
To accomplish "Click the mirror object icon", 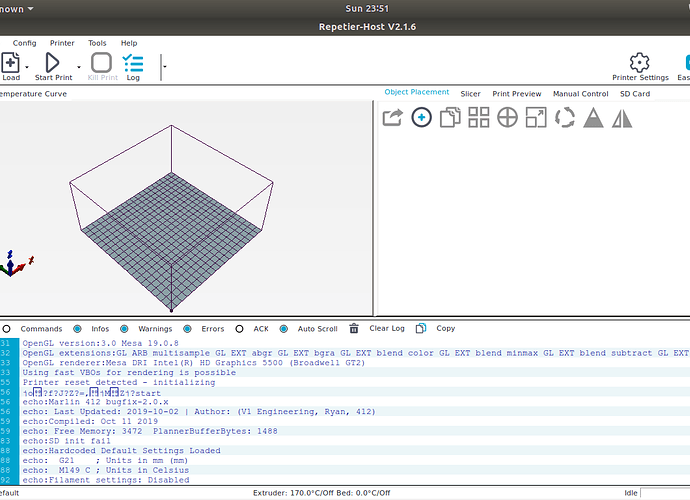I will click(x=622, y=118).
